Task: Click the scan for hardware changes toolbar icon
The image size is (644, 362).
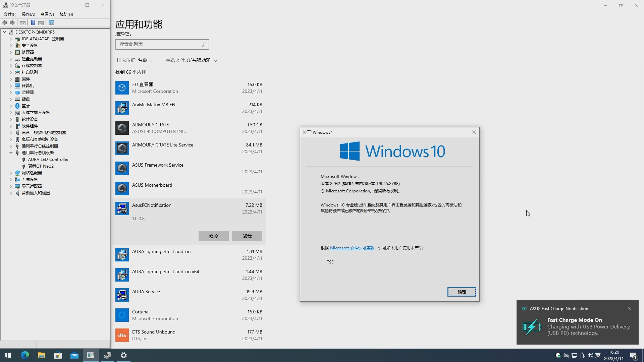Action: coord(51,22)
